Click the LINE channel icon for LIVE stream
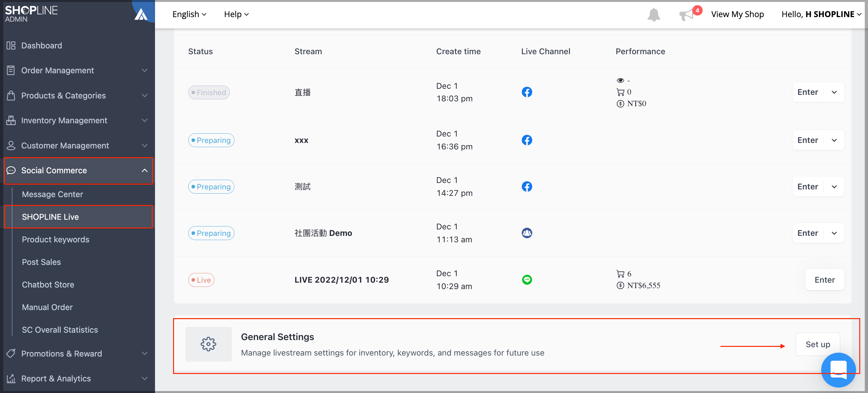Screen dimensions: 868x393 (527, 280)
